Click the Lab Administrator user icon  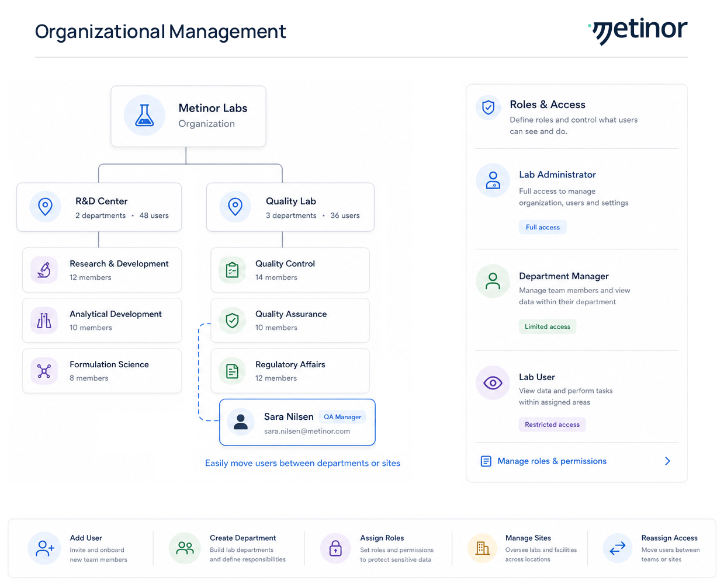tap(493, 180)
